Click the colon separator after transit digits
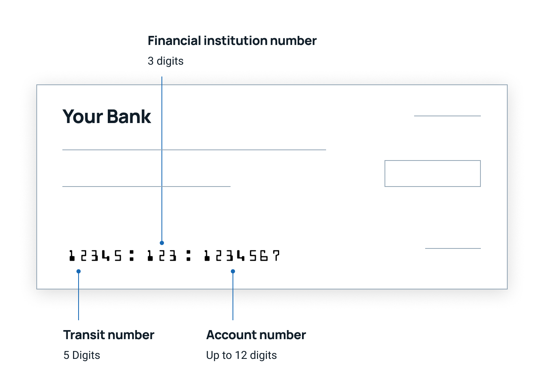Screen dimensions: 544x392 (x=131, y=256)
